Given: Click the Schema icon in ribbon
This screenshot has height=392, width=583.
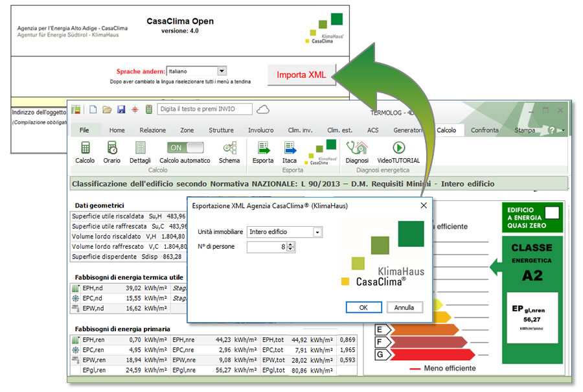Looking at the screenshot, I should (x=229, y=148).
